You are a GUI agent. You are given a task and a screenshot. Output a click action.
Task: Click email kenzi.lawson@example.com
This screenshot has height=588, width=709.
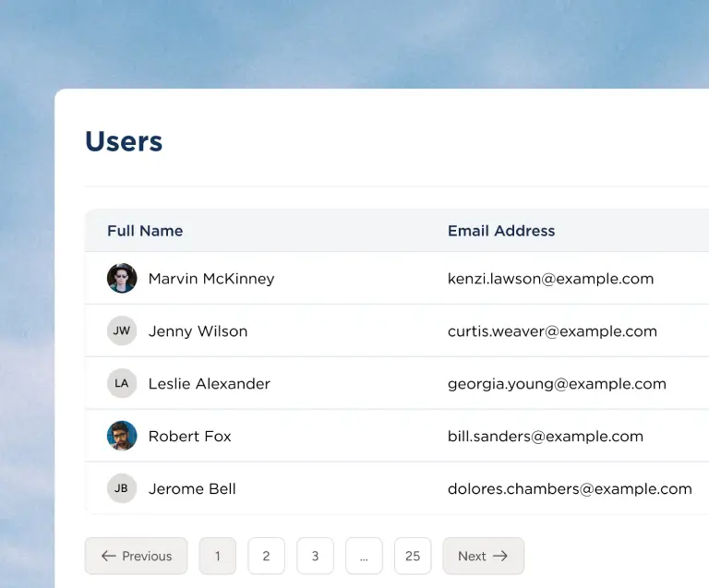(550, 279)
